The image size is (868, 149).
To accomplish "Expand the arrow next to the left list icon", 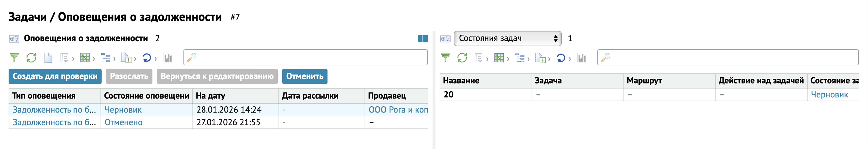I will click(x=73, y=59).
